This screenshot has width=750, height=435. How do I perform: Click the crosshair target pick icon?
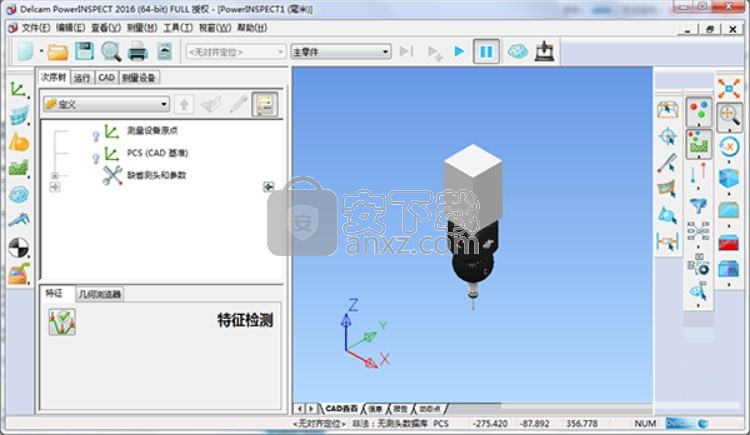click(668, 137)
